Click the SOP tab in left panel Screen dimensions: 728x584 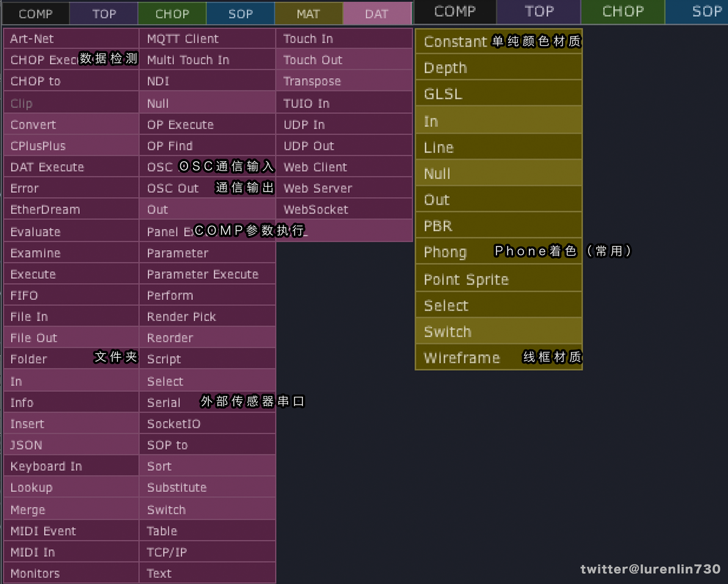(x=241, y=13)
